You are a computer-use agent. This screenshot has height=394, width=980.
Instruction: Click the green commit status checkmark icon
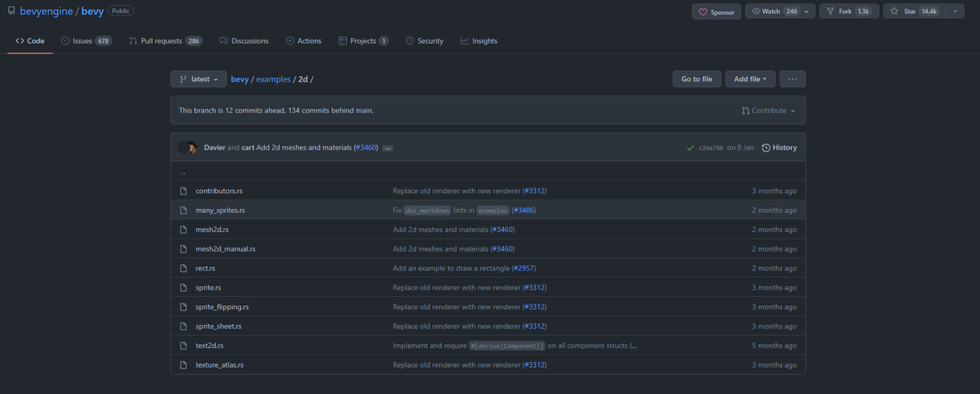pyautogui.click(x=690, y=148)
